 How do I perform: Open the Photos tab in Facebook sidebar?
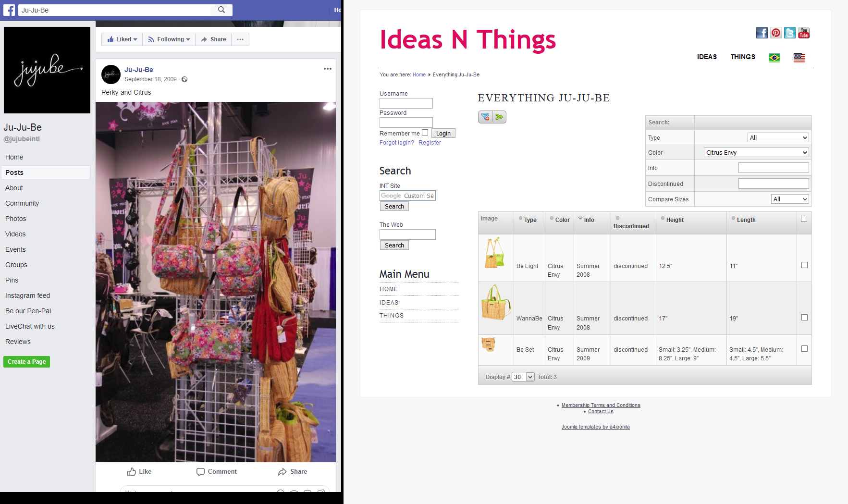[16, 219]
